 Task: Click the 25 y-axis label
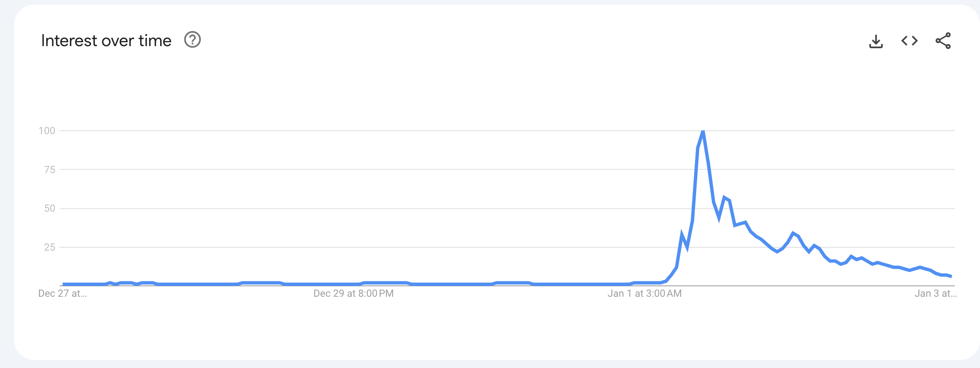pos(49,247)
